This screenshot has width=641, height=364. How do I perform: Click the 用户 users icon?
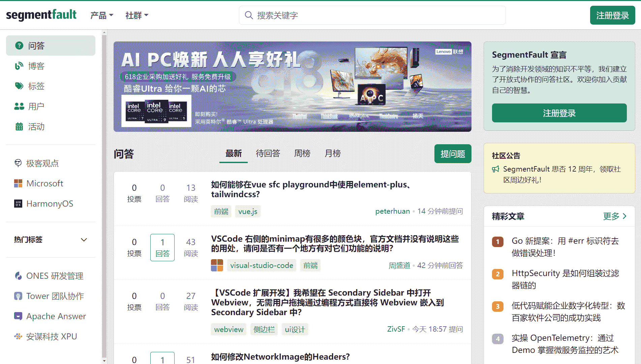coord(19,106)
